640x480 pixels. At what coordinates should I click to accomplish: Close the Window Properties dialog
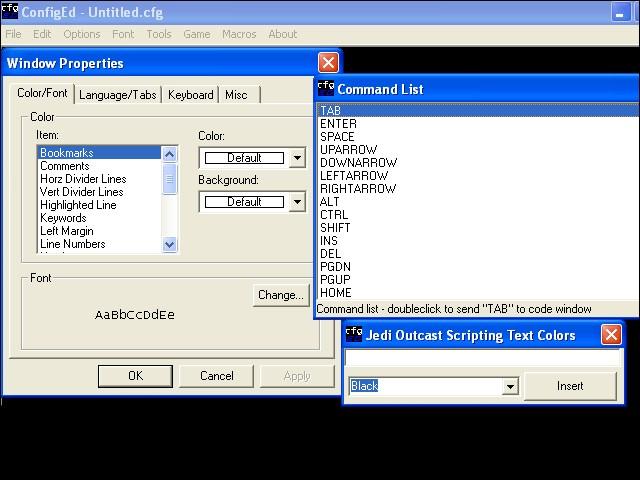(x=328, y=63)
